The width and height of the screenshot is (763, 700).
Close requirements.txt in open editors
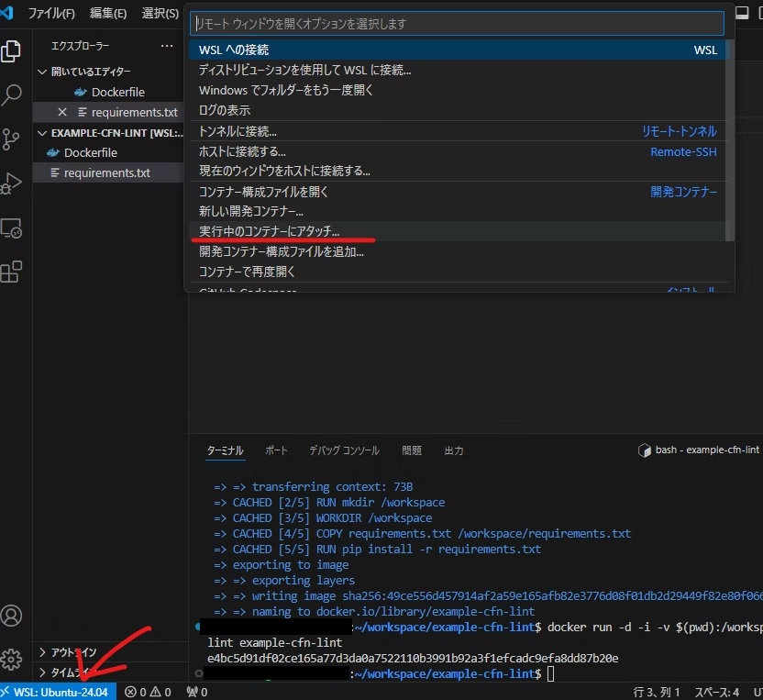click(x=62, y=113)
